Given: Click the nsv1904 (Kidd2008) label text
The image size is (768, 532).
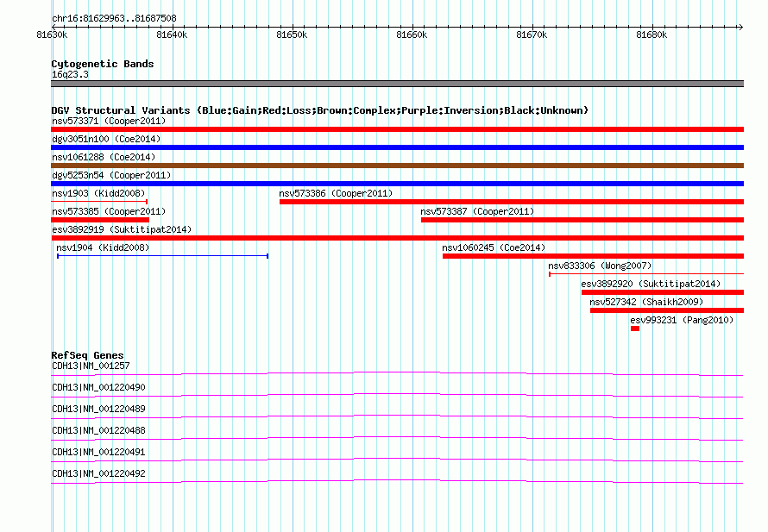Looking at the screenshot, I should point(103,247).
